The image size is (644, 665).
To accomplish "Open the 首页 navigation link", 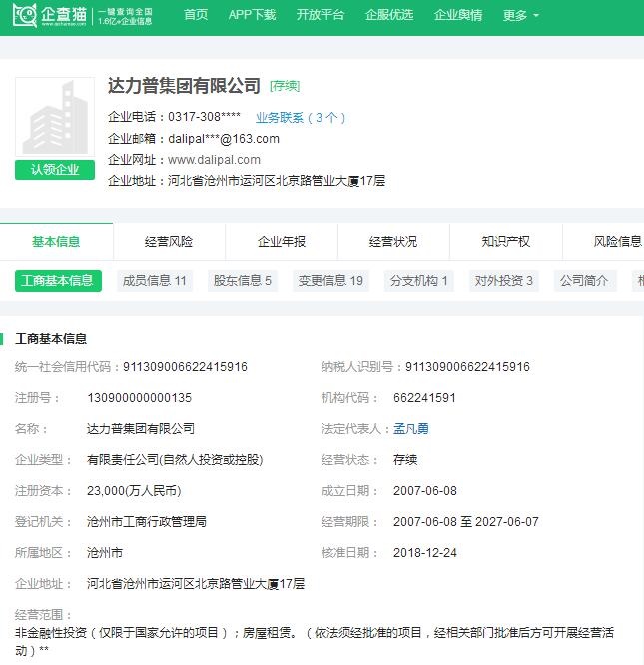I will point(196,15).
